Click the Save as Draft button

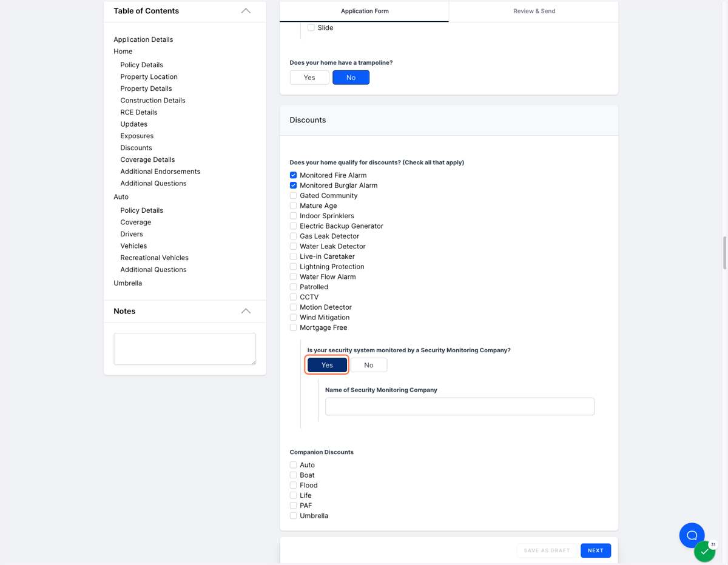[x=547, y=550]
